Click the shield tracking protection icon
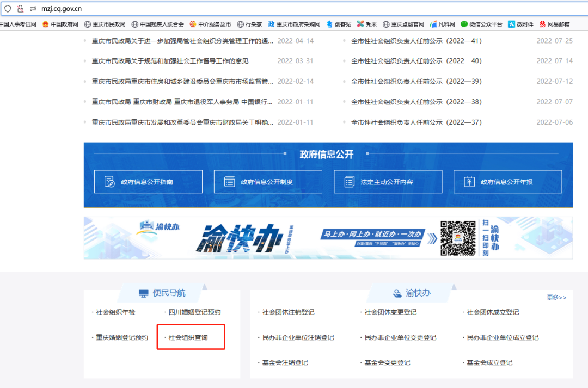Viewport: 588px width, 388px height. click(8, 9)
